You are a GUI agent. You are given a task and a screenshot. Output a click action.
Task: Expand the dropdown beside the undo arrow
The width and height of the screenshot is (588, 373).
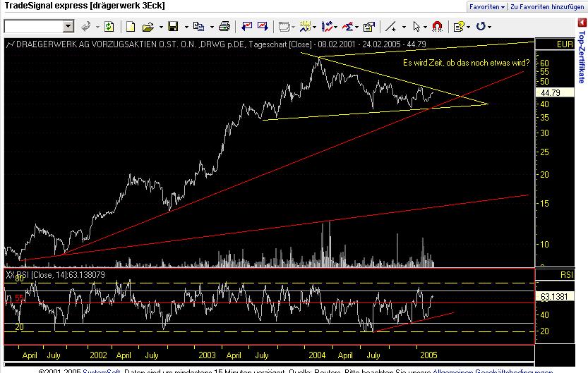click(97, 27)
